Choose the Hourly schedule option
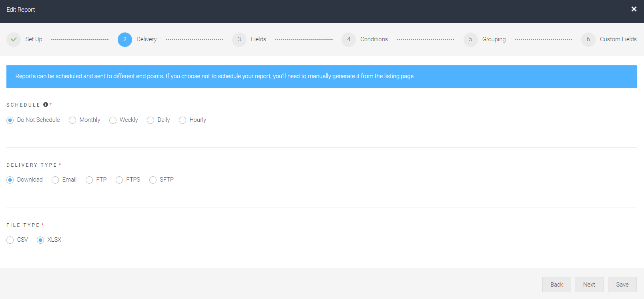644x299 pixels. point(183,120)
